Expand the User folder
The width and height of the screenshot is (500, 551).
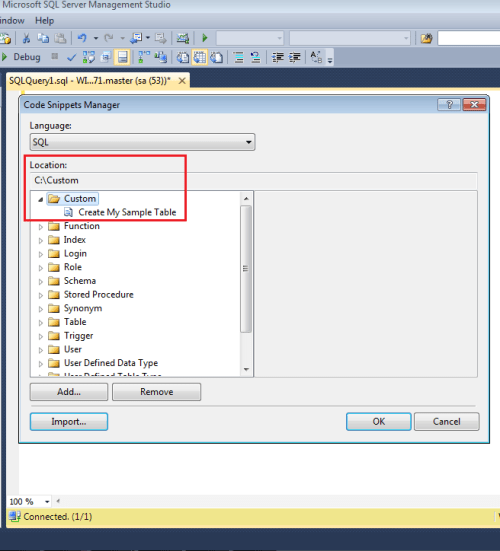click(x=40, y=350)
